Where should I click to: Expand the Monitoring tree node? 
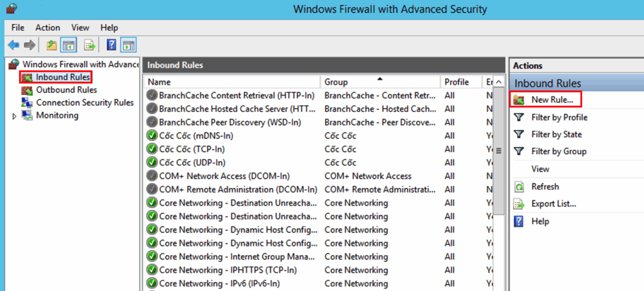click(x=14, y=116)
